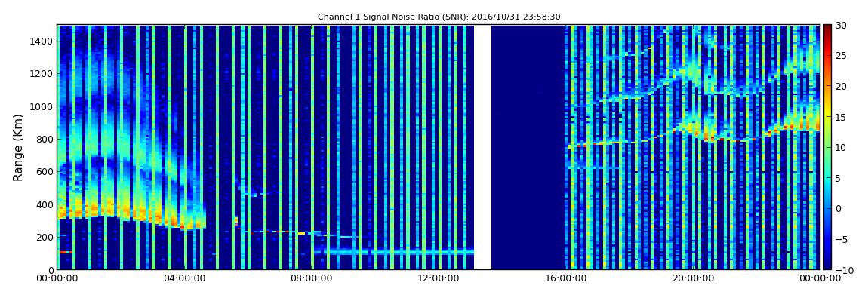Click the colorbar value 20
Image resolution: width=868 pixels, height=307 pixels.
[x=840, y=86]
